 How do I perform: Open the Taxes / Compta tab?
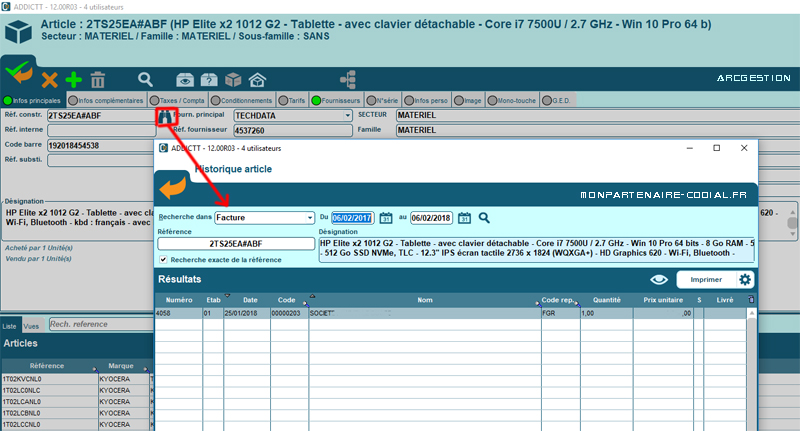(x=179, y=100)
